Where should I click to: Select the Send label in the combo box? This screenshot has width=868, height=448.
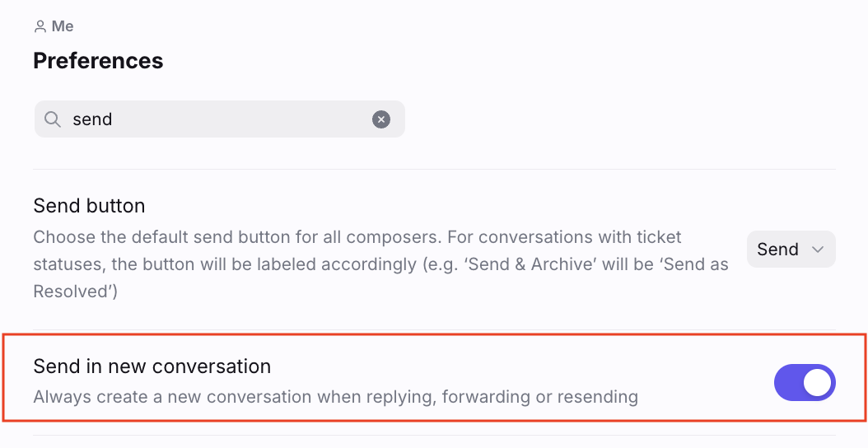[x=777, y=250]
